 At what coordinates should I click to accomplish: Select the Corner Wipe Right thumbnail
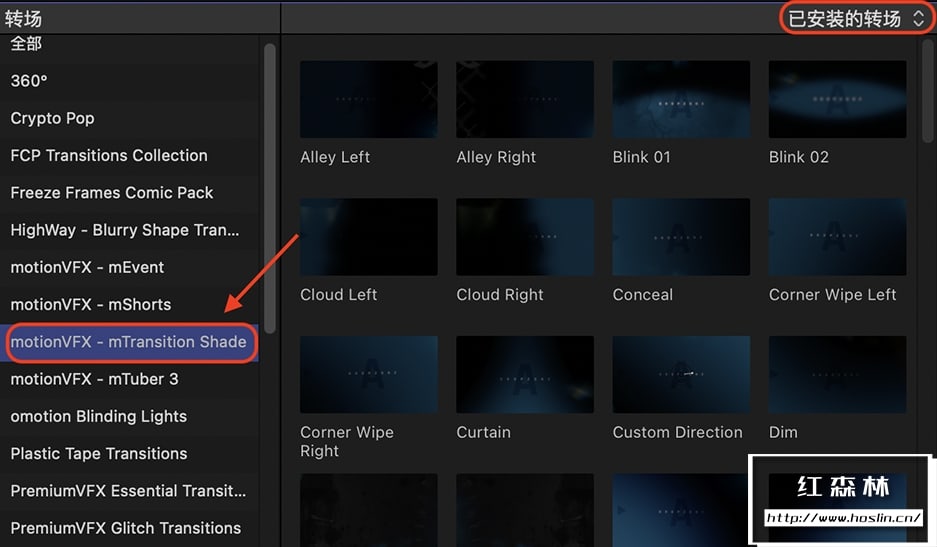pos(369,374)
